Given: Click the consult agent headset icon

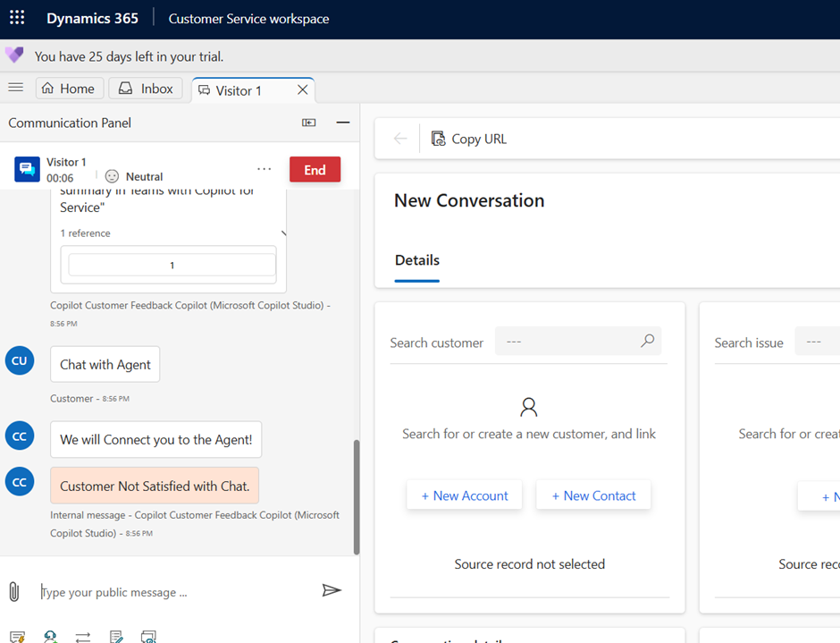Looking at the screenshot, I should point(50,637).
